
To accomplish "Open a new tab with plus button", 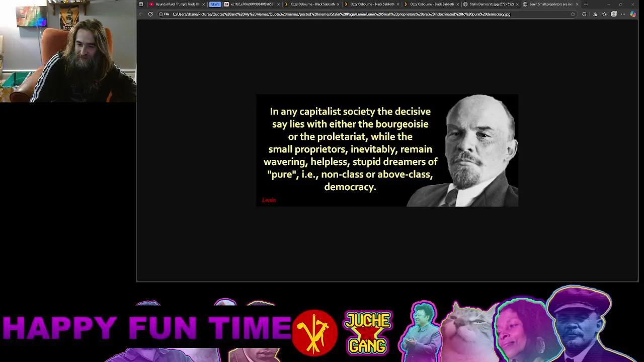I will pos(586,4).
